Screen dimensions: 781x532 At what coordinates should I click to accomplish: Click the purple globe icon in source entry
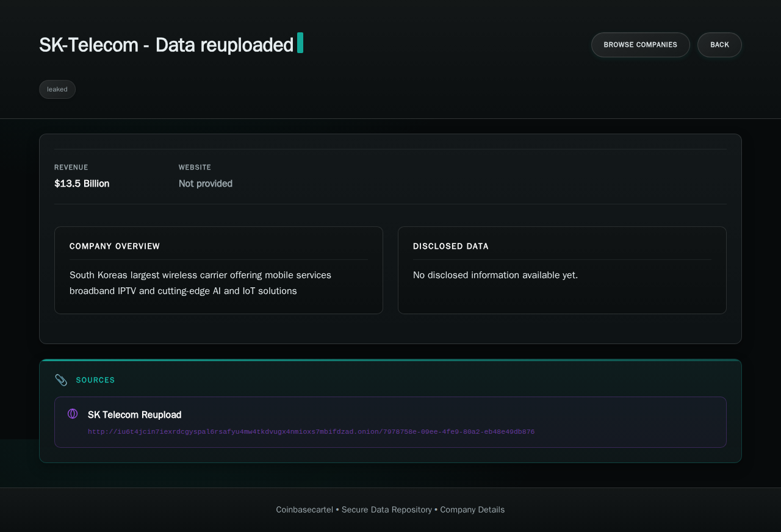(73, 414)
